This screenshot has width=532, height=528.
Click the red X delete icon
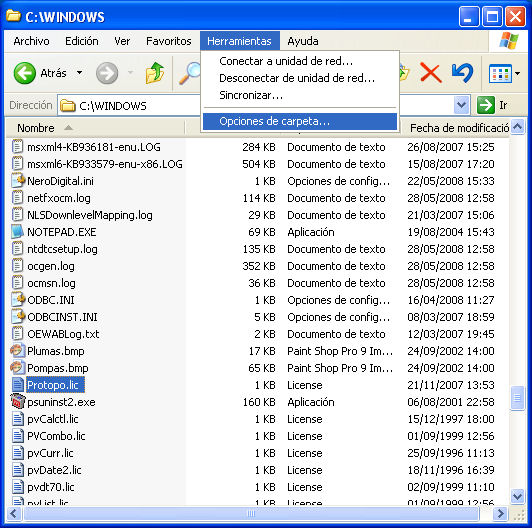tap(431, 72)
